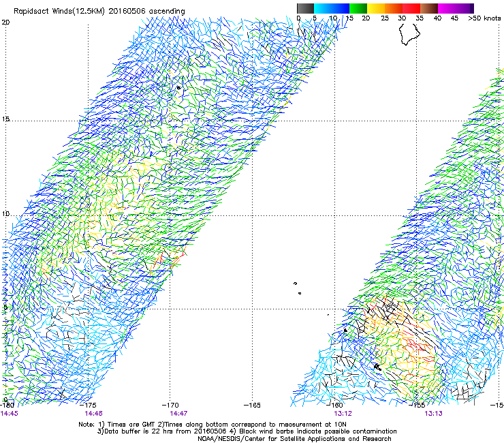Viewport: 504px width, 443px height.
Task: Click the '15' latitude label on left axis
Action: (x=5, y=119)
